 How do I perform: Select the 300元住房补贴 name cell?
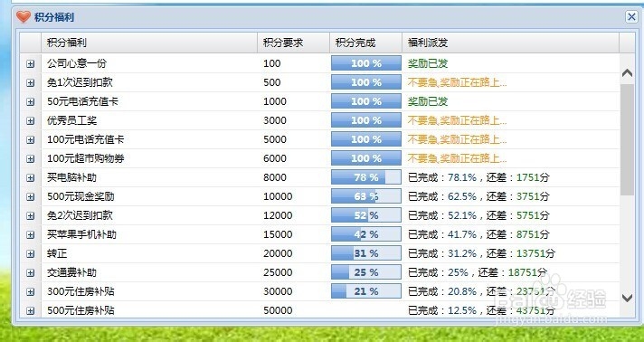tap(80, 291)
